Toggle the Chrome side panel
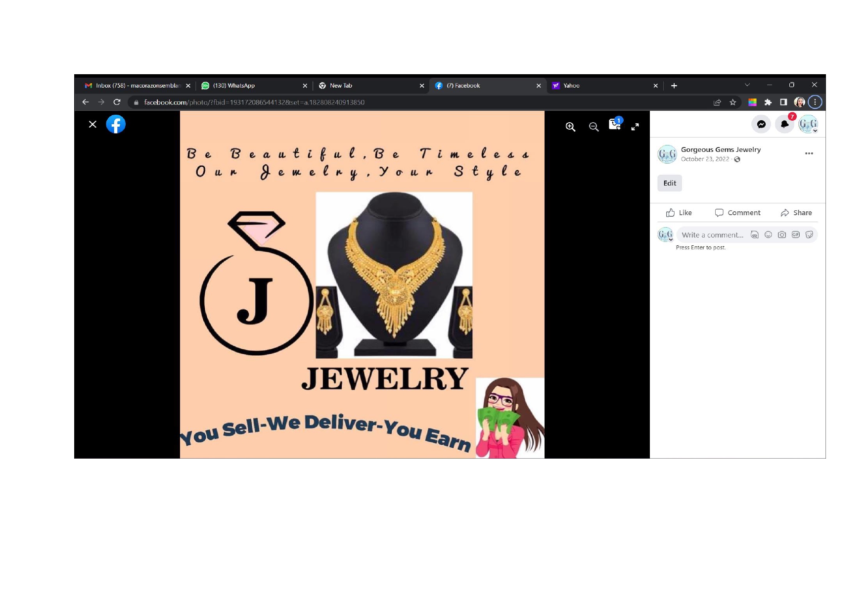The image size is (868, 614). point(783,102)
